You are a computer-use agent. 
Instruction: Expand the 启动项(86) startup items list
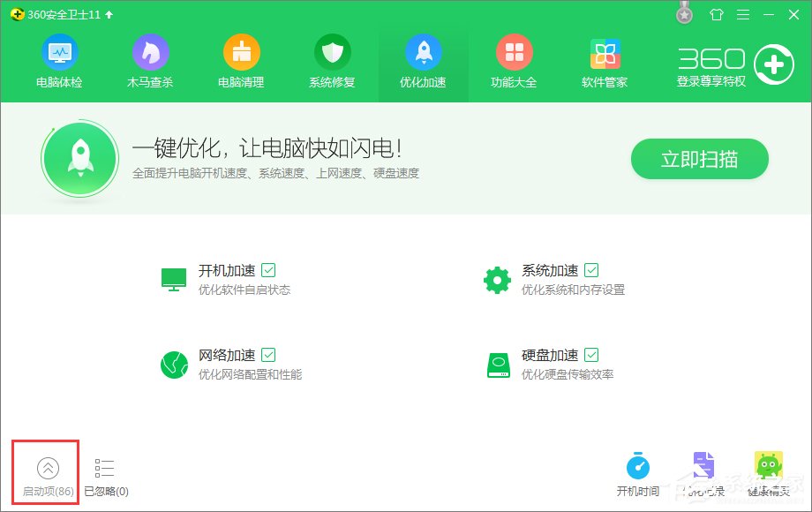pyautogui.click(x=45, y=472)
